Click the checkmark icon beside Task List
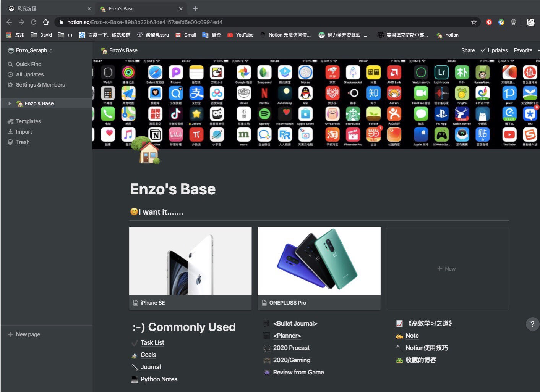Image resolution: width=540 pixels, height=392 pixels. tap(135, 343)
